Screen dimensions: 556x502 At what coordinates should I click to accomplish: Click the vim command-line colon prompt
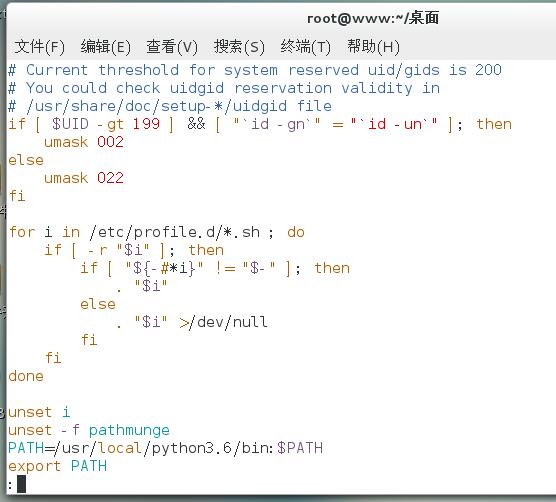(10, 485)
